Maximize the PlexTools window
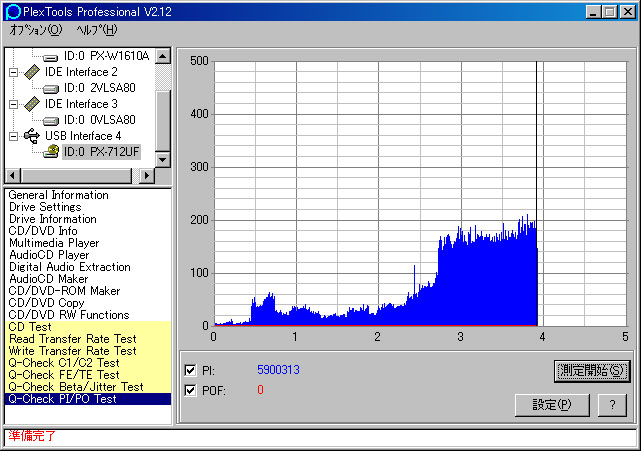 pos(609,12)
